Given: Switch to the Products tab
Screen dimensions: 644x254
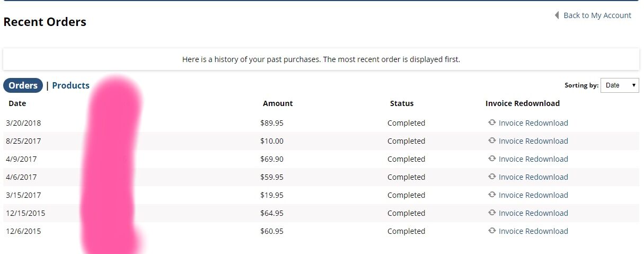Looking at the screenshot, I should click(70, 85).
